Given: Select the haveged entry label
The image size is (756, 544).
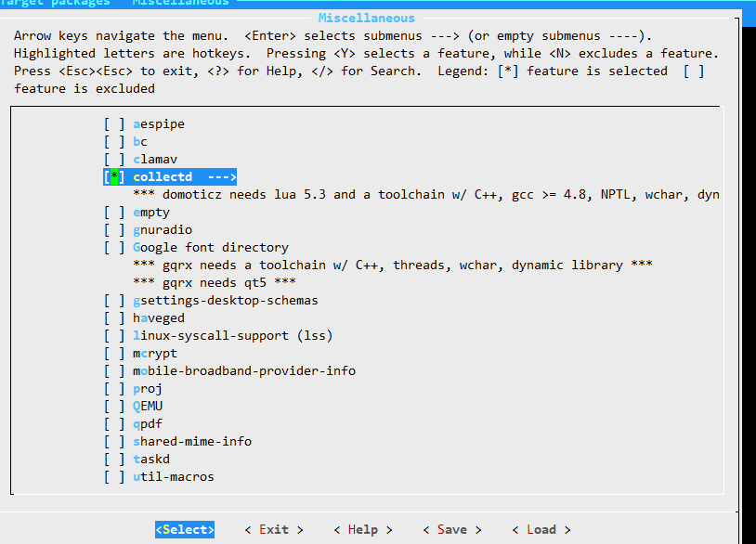Looking at the screenshot, I should [159, 318].
